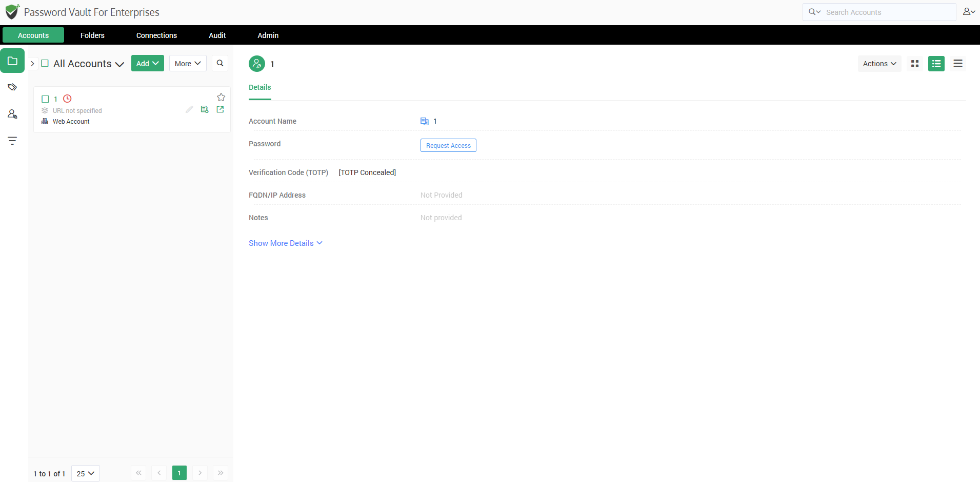The width and height of the screenshot is (980, 482).
Task: Click the copy account name icon
Action: pyautogui.click(x=425, y=121)
